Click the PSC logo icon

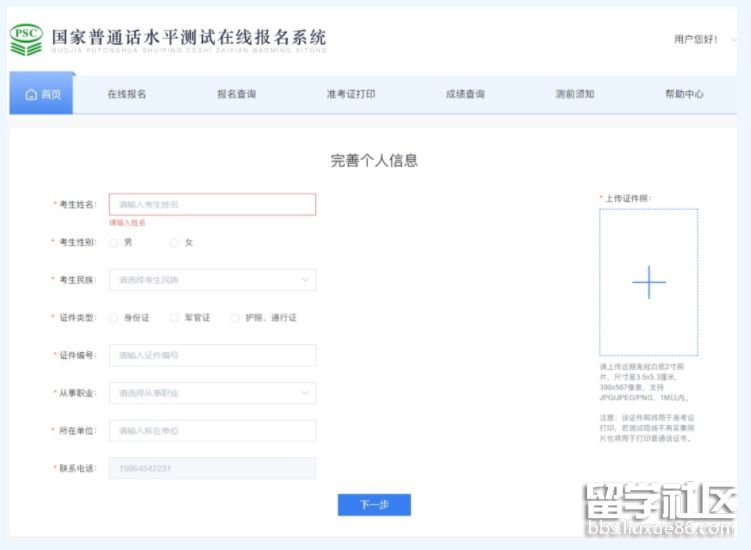(x=26, y=40)
